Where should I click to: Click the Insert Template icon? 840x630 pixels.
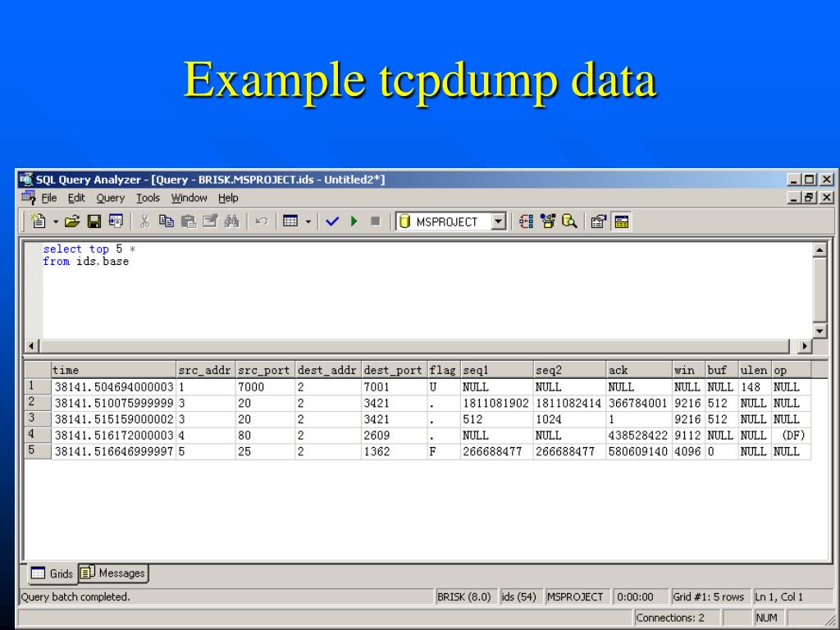tap(115, 221)
